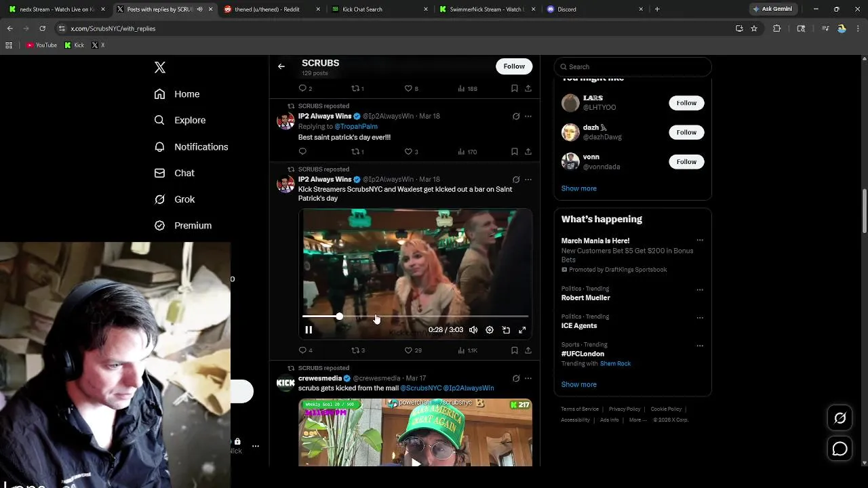Open Shem Rock trending link
The image size is (868, 488).
coord(615,364)
